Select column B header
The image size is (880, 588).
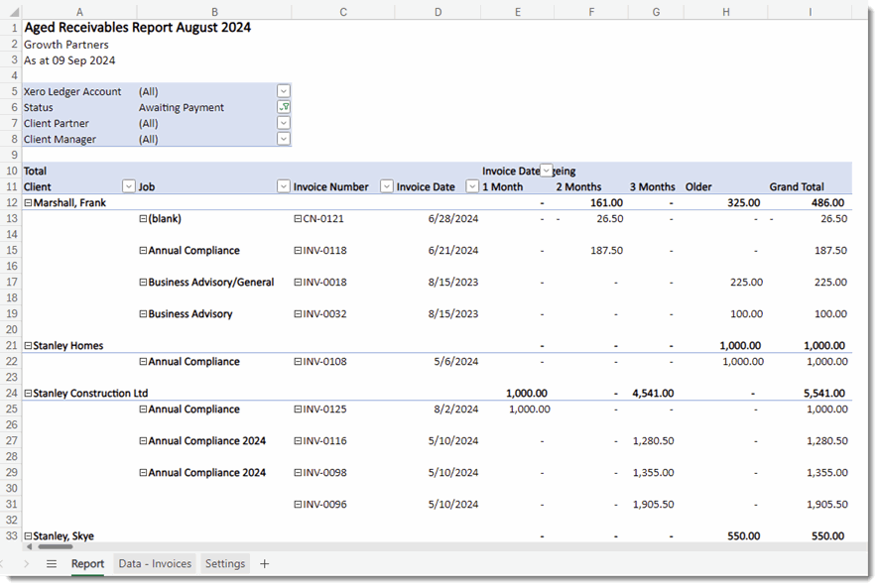214,12
